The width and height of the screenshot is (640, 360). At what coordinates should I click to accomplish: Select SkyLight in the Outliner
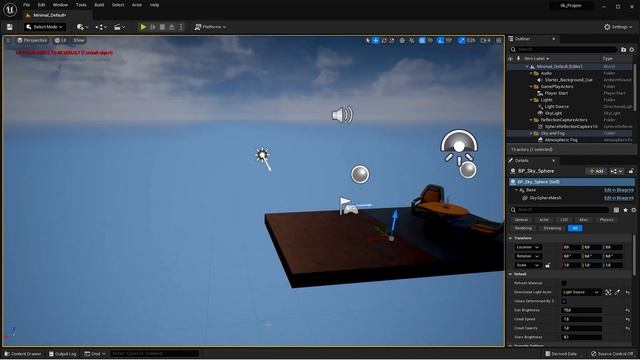point(553,113)
